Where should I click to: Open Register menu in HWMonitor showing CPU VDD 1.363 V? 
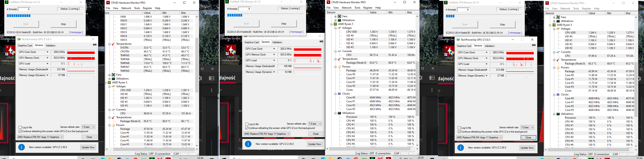[368, 8]
